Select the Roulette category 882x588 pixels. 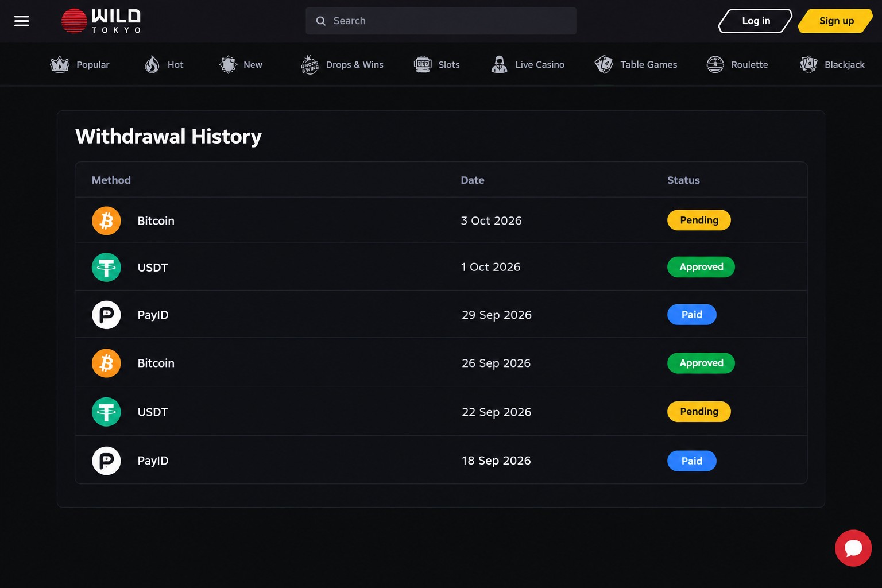(737, 65)
